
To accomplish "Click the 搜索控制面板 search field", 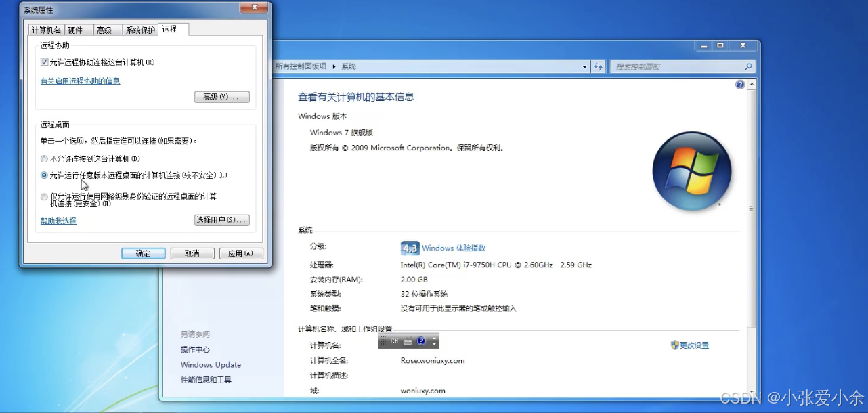I will coord(682,66).
